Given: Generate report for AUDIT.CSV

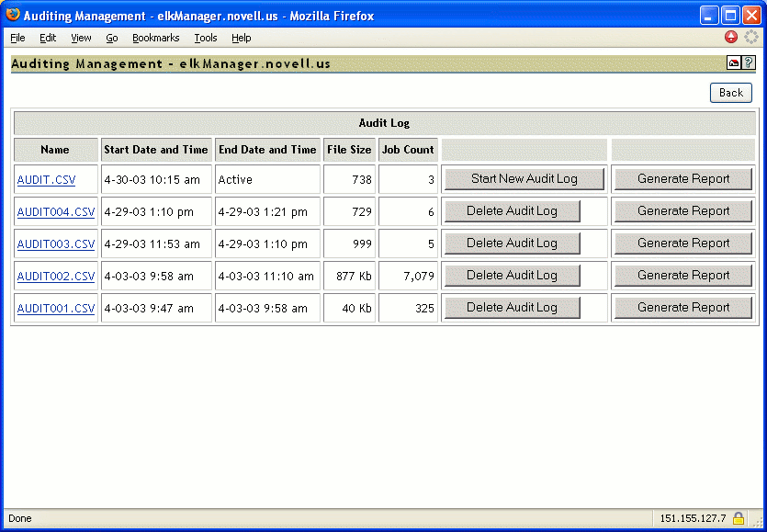Looking at the screenshot, I should pyautogui.click(x=682, y=178).
